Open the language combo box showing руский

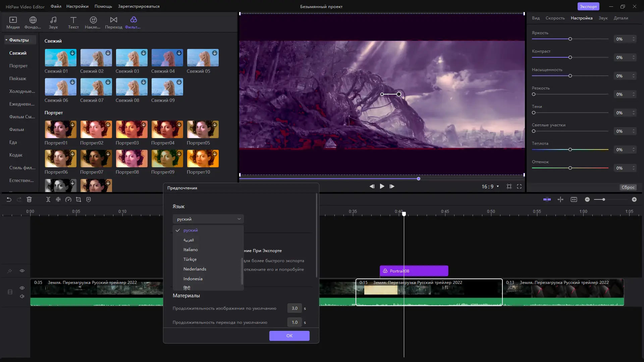[x=208, y=219]
